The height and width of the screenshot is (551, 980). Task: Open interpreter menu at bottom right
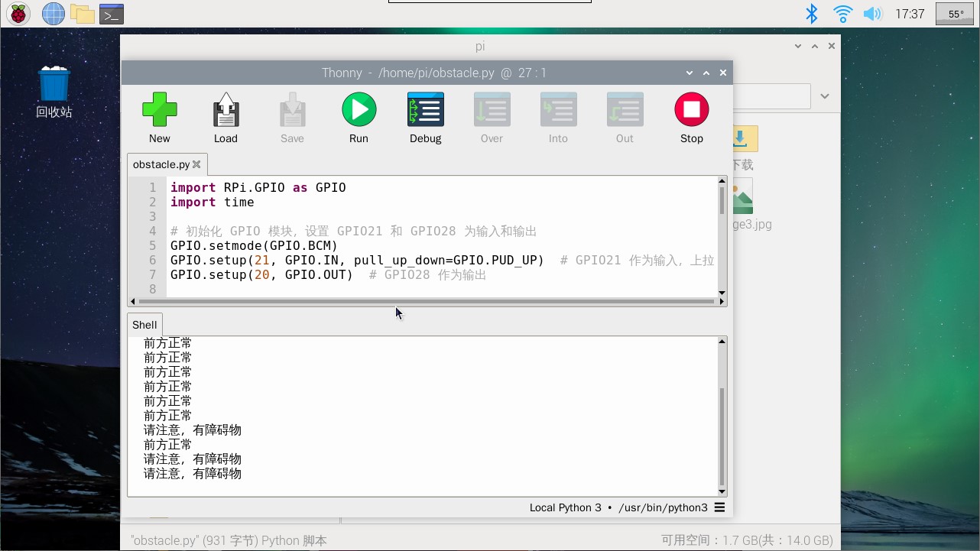tap(719, 507)
